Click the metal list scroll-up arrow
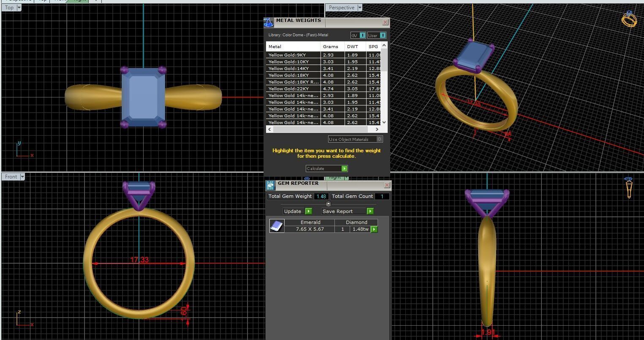 click(x=384, y=45)
